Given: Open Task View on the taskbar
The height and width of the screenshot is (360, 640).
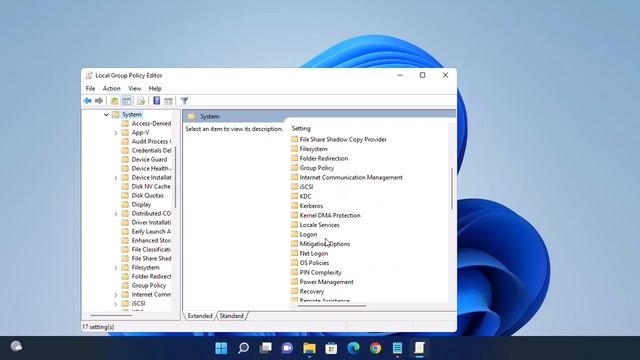Looking at the screenshot, I should click(266, 348).
